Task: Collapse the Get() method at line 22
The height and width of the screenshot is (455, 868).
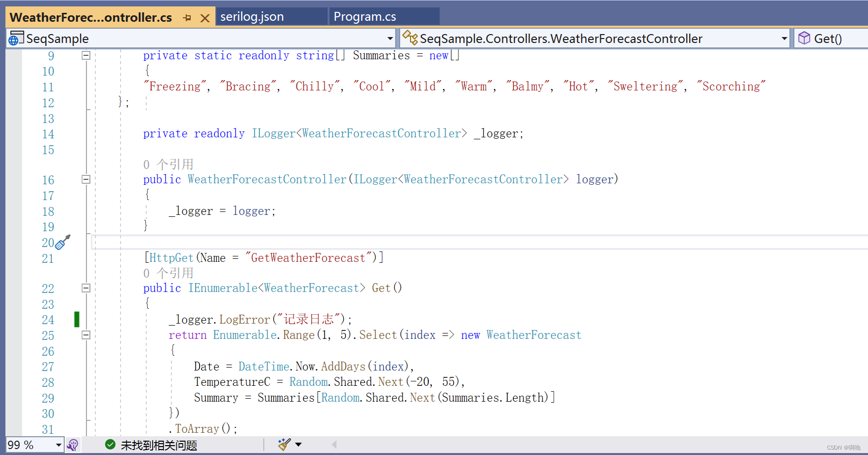Action: (86, 288)
